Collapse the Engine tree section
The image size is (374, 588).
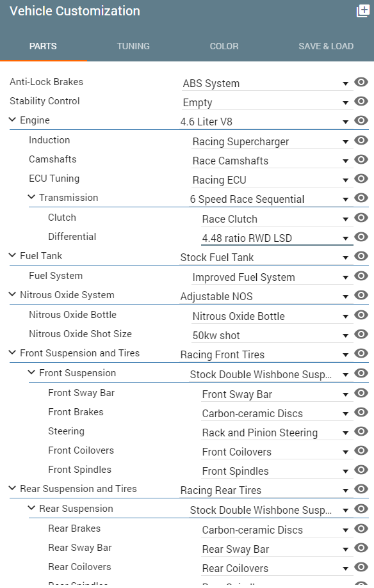tap(12, 120)
